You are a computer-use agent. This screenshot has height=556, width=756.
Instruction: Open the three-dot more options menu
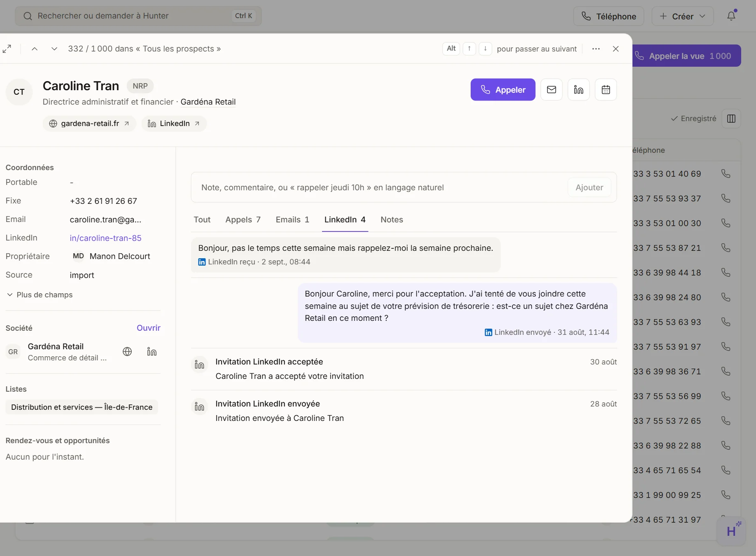tap(596, 49)
